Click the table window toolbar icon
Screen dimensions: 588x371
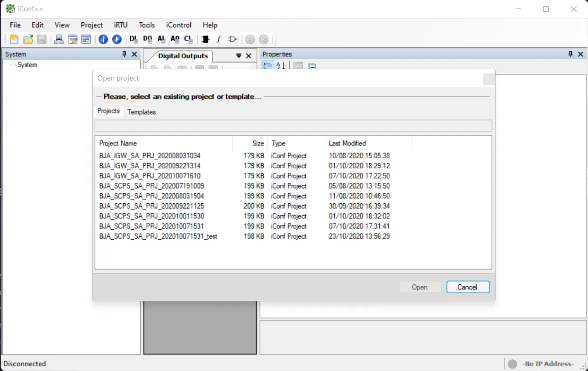pos(86,39)
